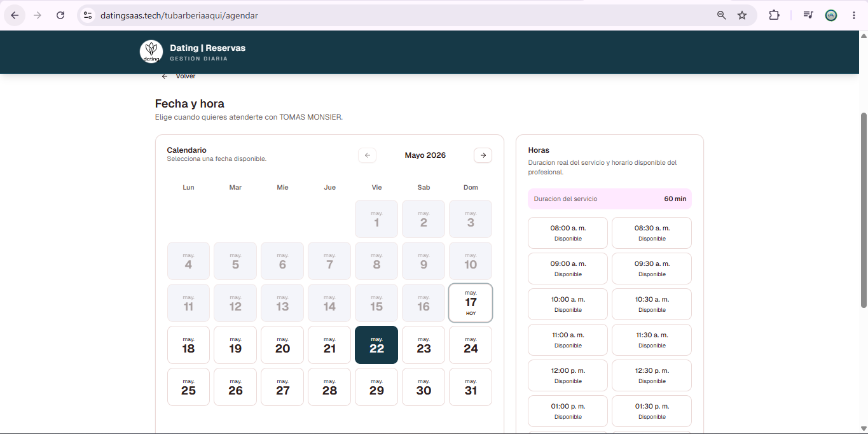Screen dimensions: 868x434
Task: Click the 60 min duration value
Action: (675, 199)
